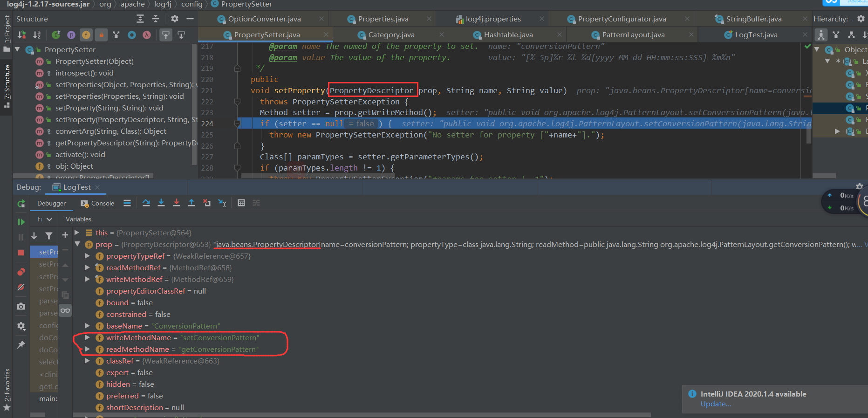The width and height of the screenshot is (868, 418).
Task: Click Step Out in debugger toolbar
Action: tap(191, 203)
